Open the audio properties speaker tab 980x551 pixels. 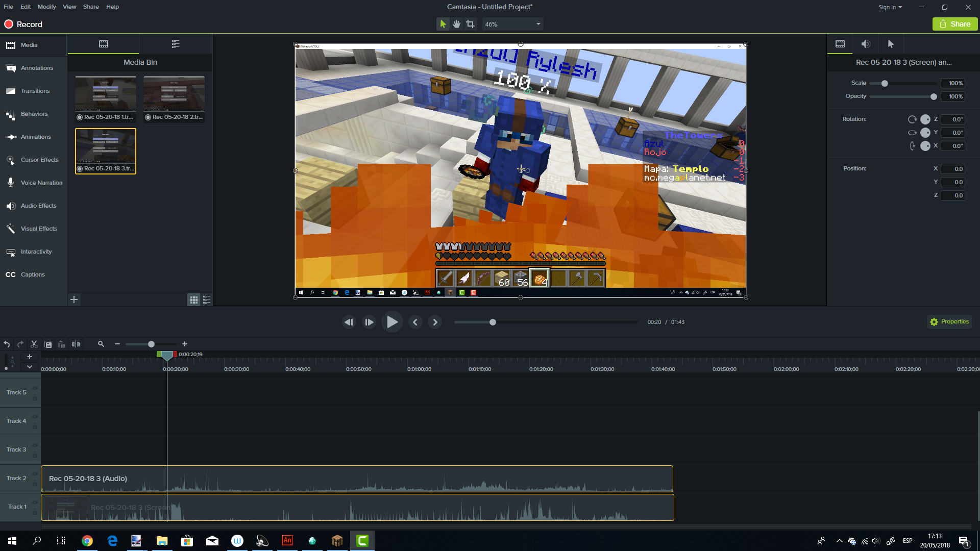(866, 44)
